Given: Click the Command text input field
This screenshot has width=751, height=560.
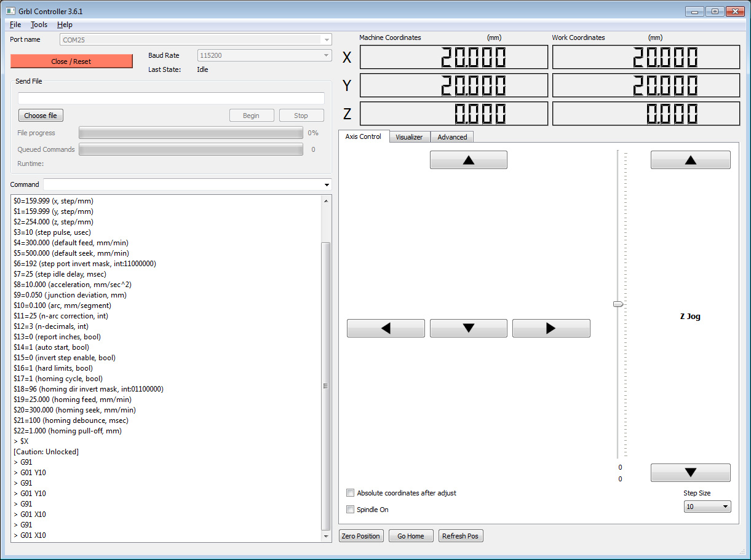Looking at the screenshot, I should [182, 185].
